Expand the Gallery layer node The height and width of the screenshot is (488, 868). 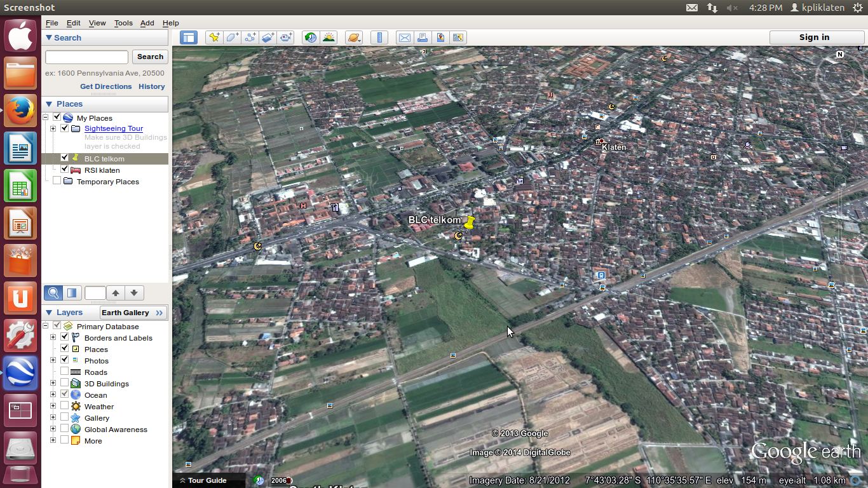[x=53, y=417]
